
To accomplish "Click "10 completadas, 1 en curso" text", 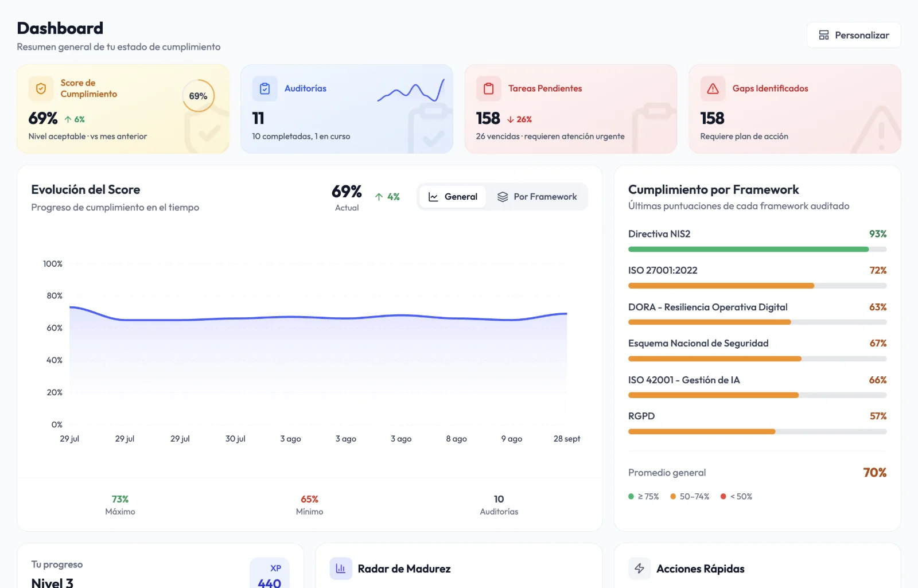I will [301, 137].
